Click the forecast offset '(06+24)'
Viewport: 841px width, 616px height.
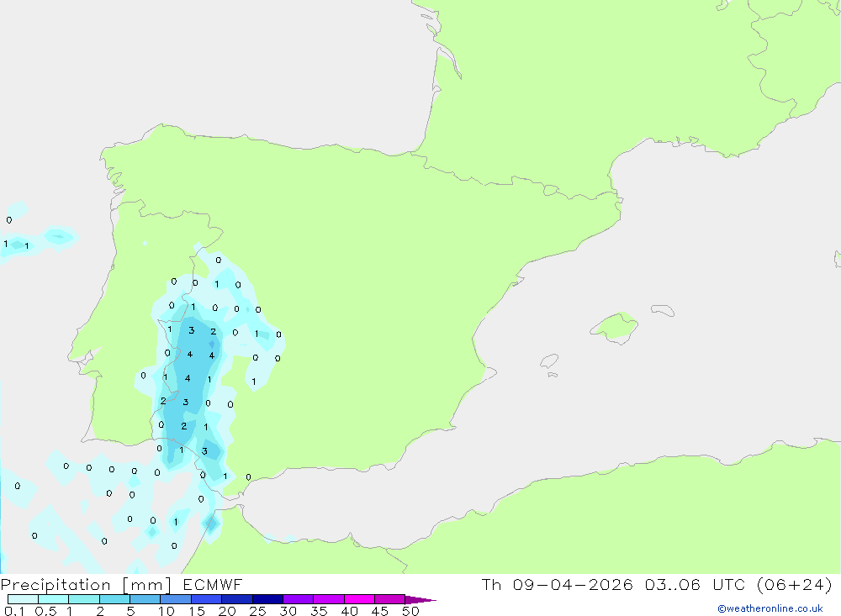click(795, 584)
